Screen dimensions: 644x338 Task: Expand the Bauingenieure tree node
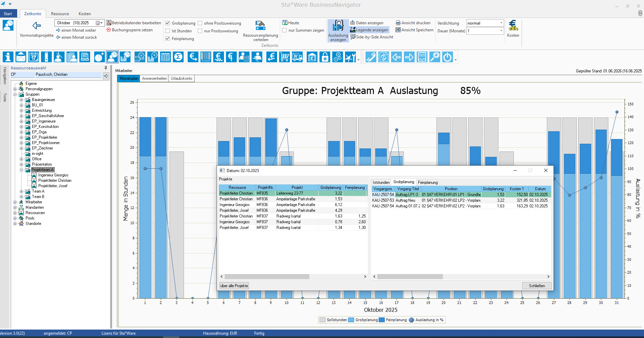click(x=21, y=100)
